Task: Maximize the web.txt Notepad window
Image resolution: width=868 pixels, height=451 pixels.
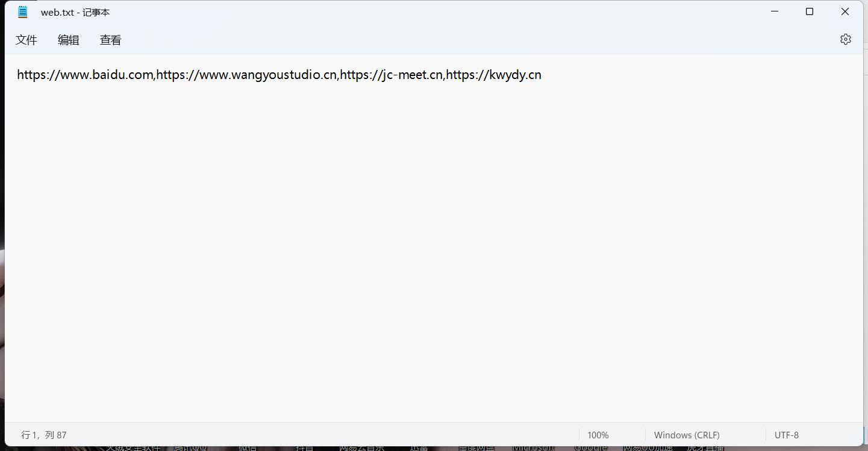Action: (x=810, y=11)
